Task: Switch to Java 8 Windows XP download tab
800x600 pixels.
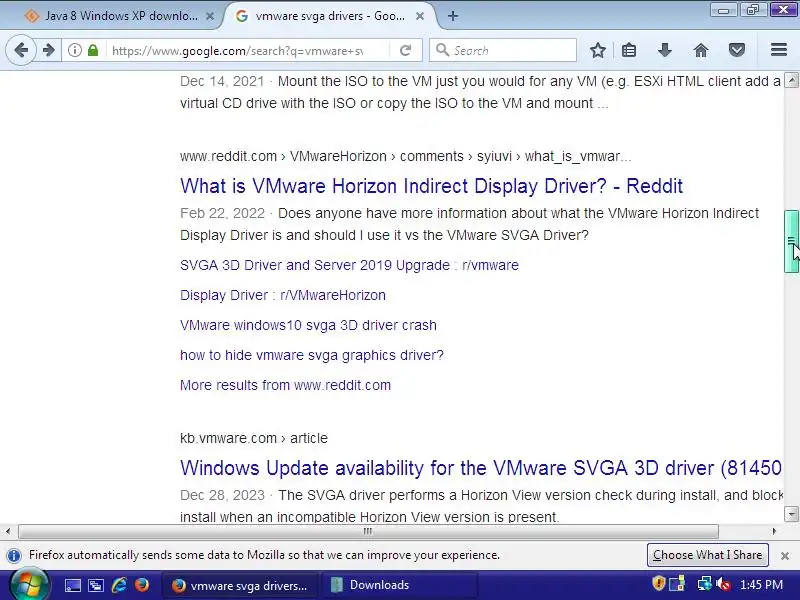Action: (119, 16)
